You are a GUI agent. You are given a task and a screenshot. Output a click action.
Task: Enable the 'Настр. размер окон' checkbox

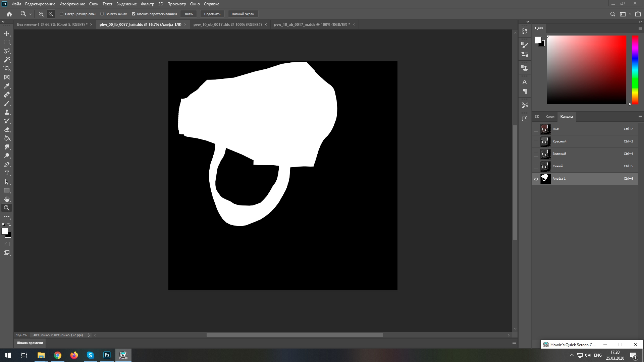click(61, 14)
